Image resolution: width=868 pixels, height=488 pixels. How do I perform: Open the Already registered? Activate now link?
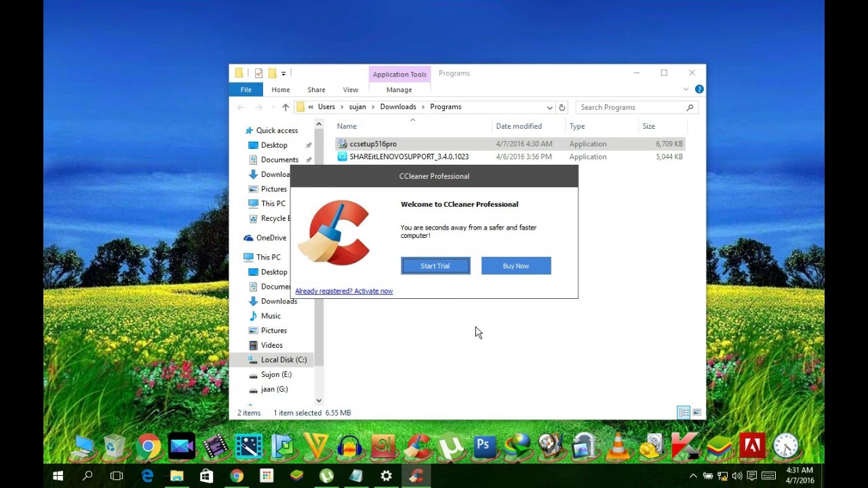click(x=344, y=291)
